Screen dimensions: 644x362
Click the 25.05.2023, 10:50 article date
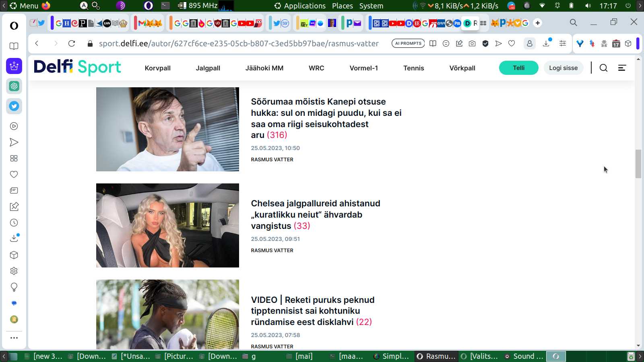(275, 148)
